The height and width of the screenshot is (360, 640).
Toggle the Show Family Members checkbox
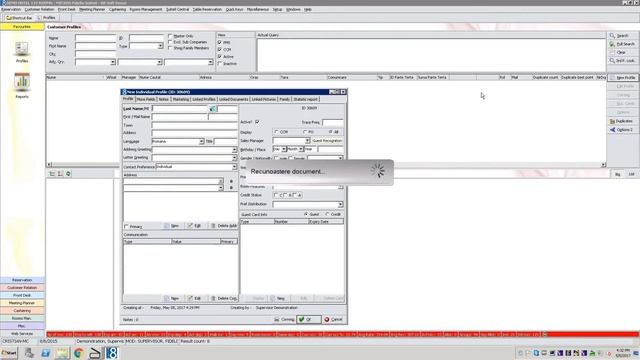[170, 48]
